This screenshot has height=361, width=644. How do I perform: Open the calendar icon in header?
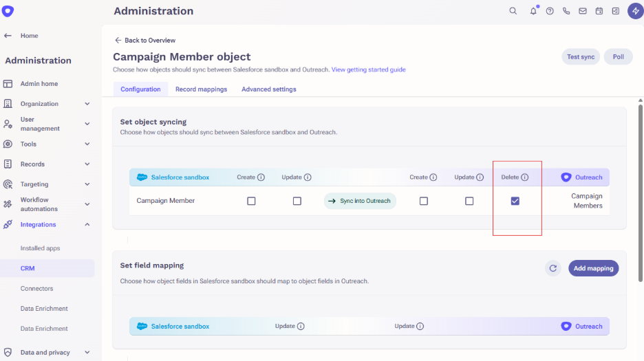599,11
